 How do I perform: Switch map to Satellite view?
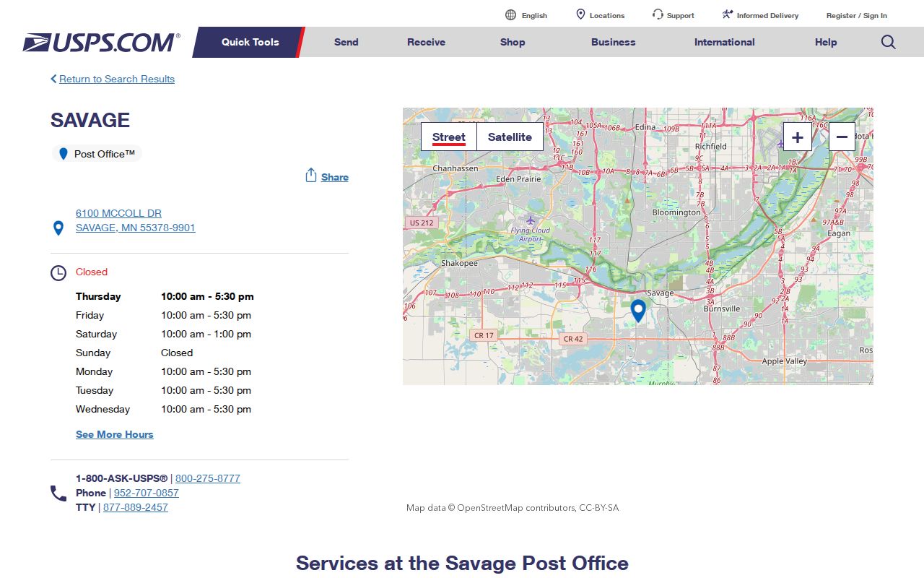510,137
